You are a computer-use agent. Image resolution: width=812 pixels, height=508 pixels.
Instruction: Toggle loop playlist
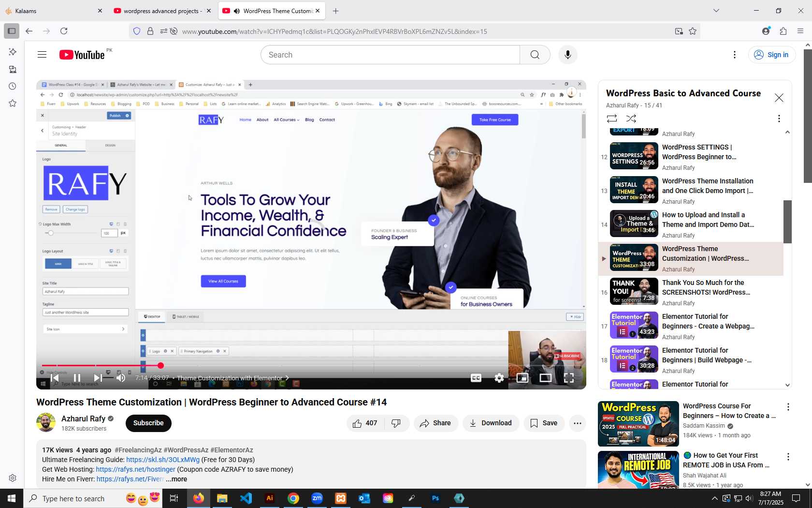612,119
